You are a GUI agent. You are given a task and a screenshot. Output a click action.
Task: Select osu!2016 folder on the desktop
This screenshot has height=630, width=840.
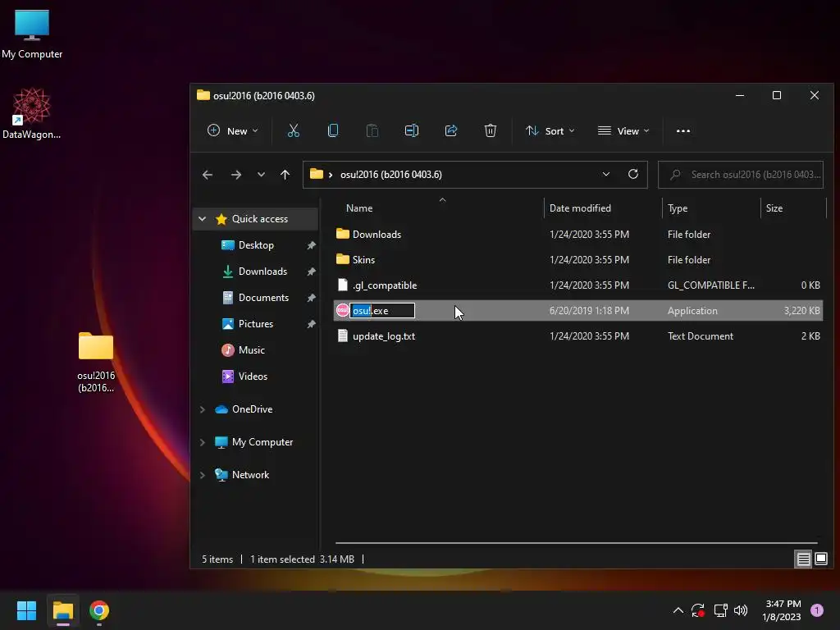pos(96,363)
